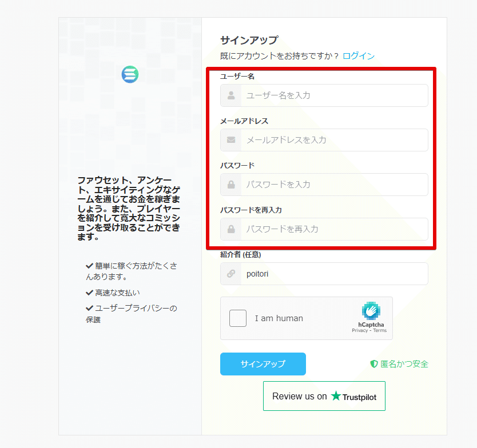
Task: Click the site logo icon on the left panel
Action: pyautogui.click(x=130, y=74)
